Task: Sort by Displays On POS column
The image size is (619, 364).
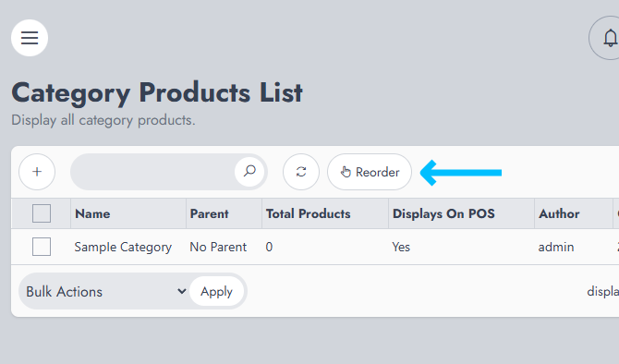Action: point(461,213)
